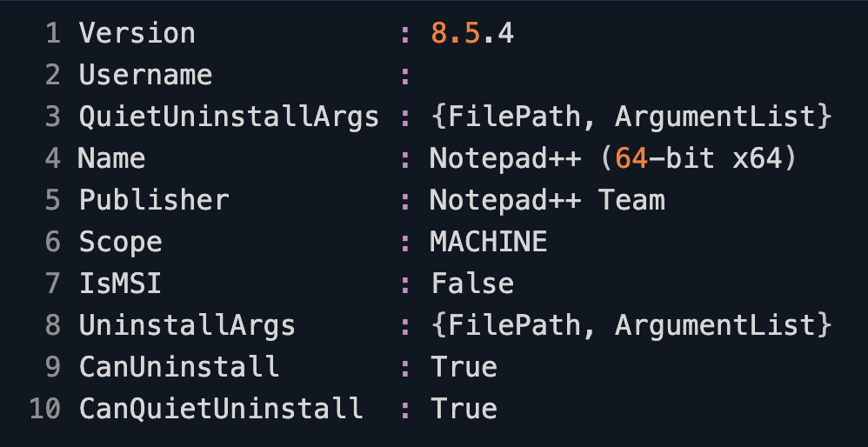The height and width of the screenshot is (447, 868).
Task: Click the Publisher property name
Action: point(154,201)
